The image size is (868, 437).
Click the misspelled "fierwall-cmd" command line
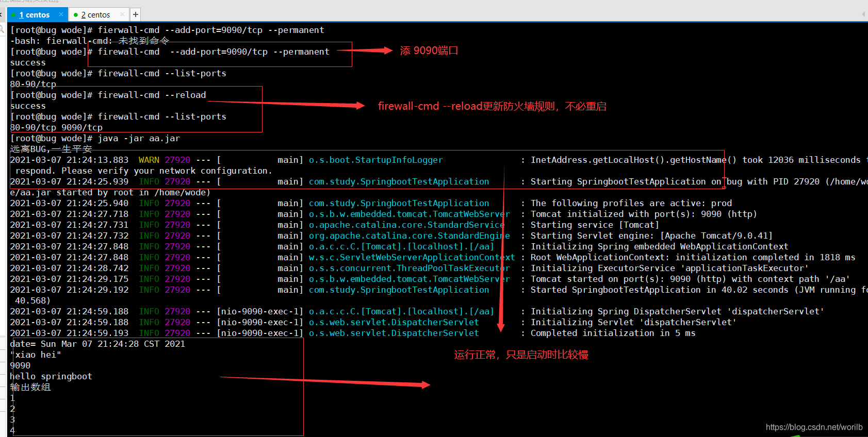(x=167, y=30)
